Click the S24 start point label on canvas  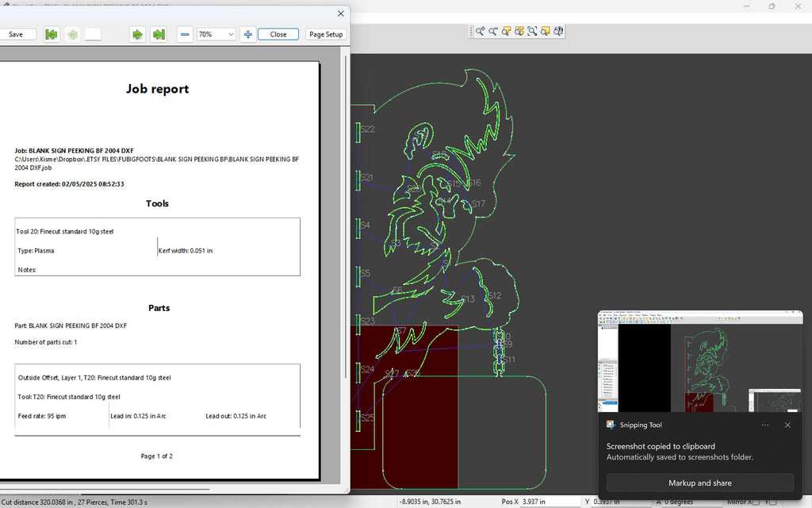click(x=368, y=369)
